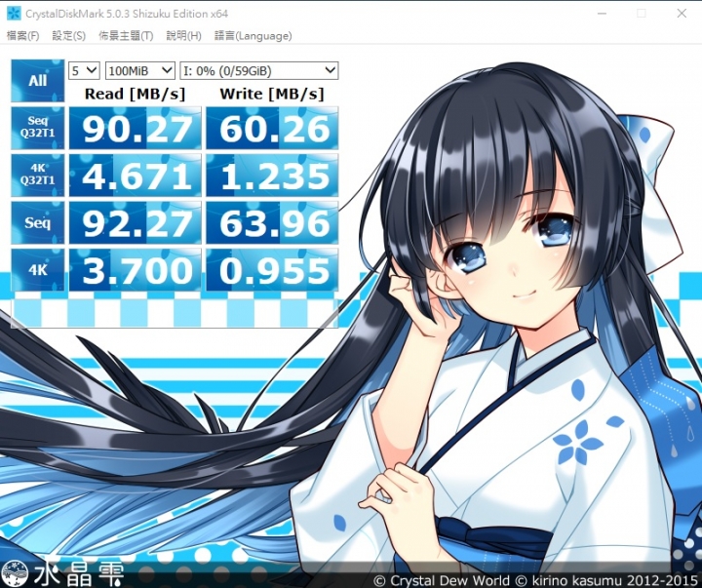Viewport: 702px width, 588px height.
Task: Click the 4K read value 3.700
Action: click(136, 270)
